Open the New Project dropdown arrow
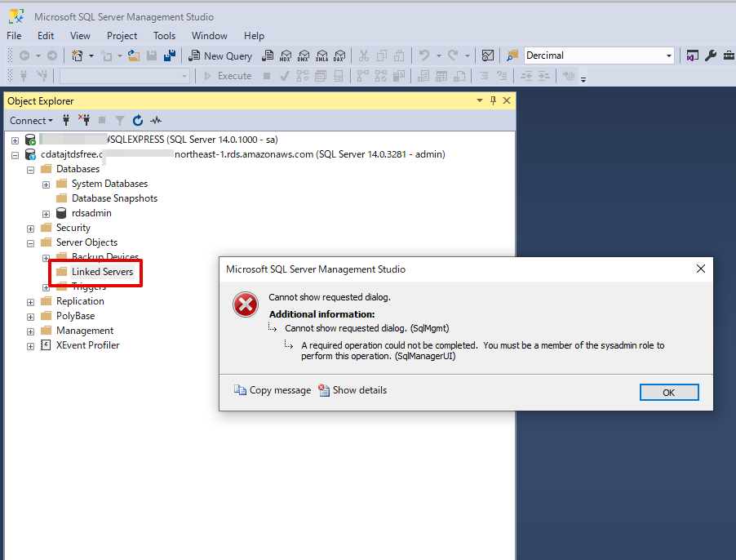This screenshot has height=560, width=736. tap(91, 56)
